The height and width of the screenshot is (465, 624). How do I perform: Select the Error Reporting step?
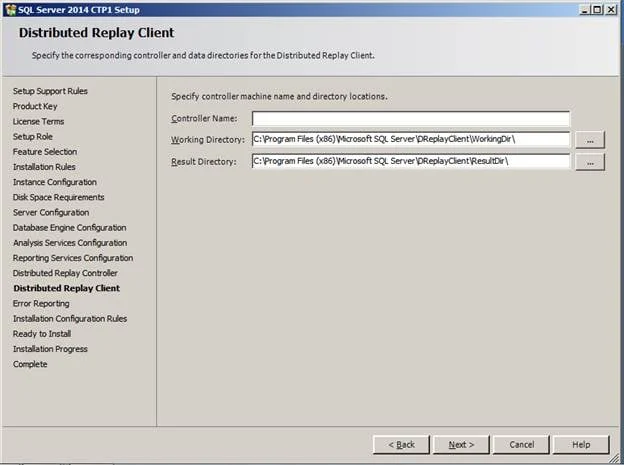click(41, 303)
